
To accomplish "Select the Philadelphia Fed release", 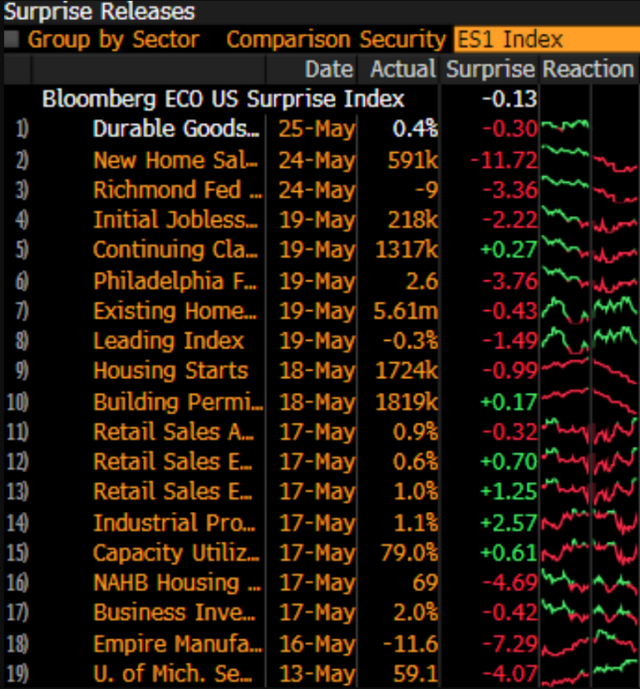I will click(175, 281).
